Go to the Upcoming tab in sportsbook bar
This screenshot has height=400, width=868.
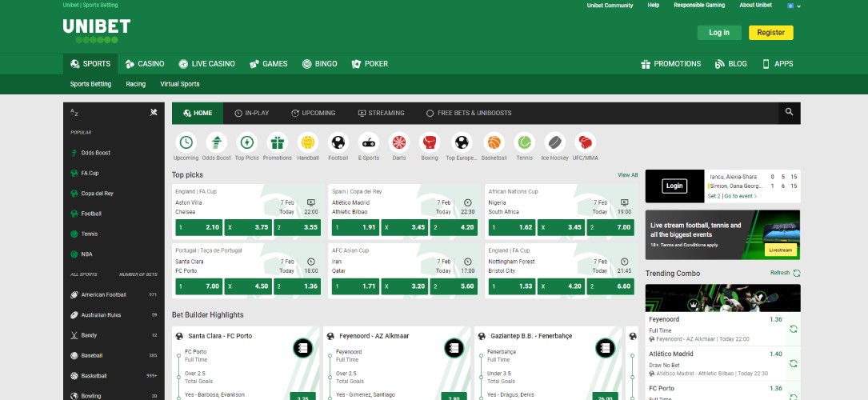tap(314, 113)
